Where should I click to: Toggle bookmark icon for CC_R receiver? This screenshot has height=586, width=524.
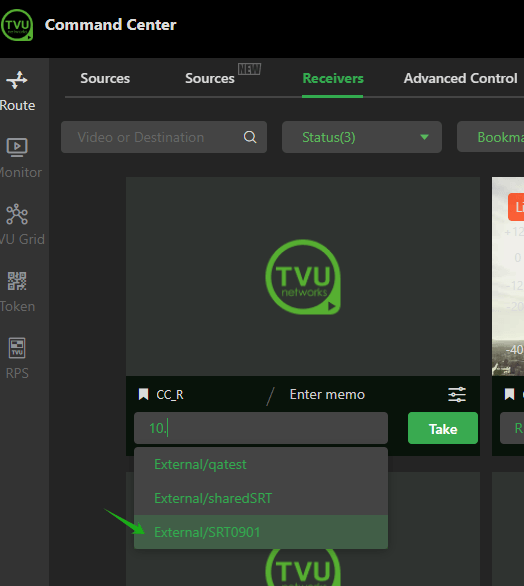[144, 394]
